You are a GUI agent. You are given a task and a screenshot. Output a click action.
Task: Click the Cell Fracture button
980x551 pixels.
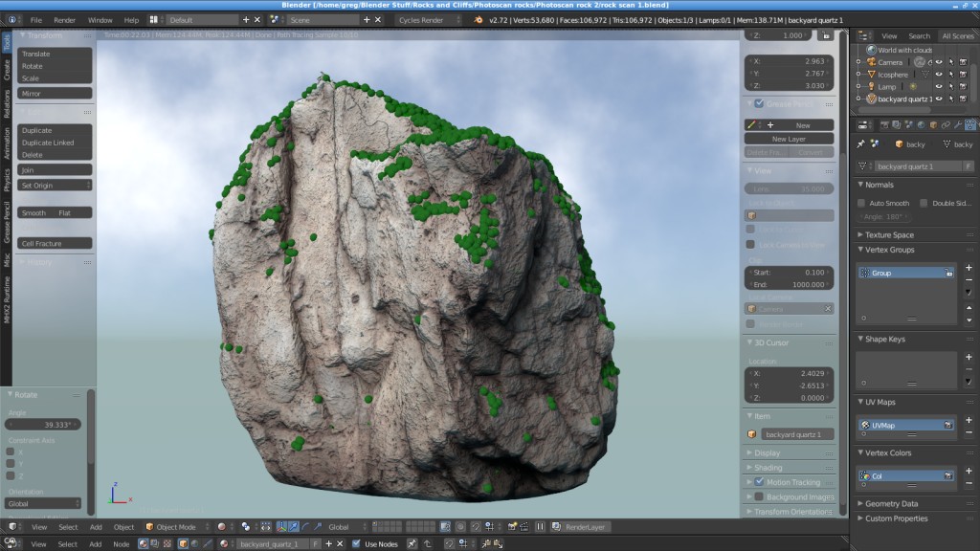point(54,243)
